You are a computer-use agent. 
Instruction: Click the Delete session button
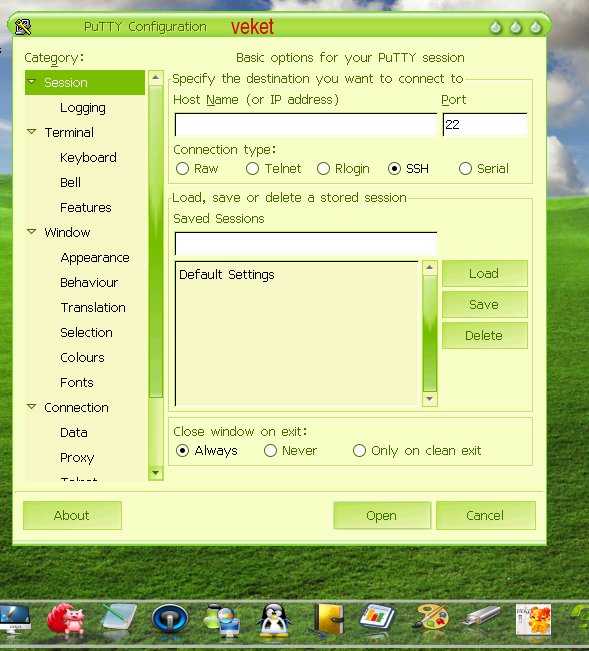click(x=485, y=335)
